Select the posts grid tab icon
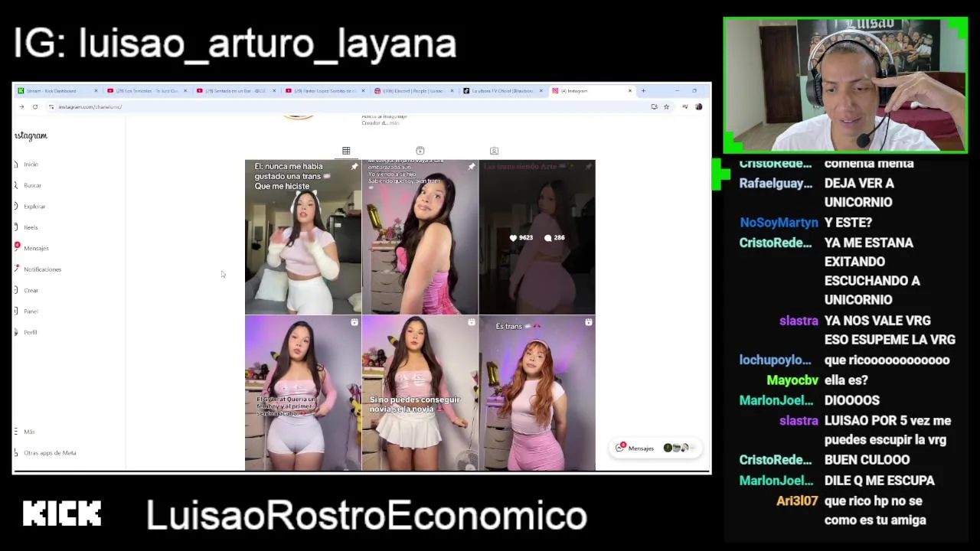Screen dimensions: 980x551 tap(346, 151)
